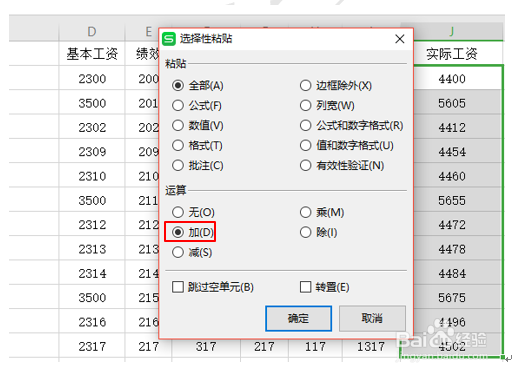Close the 选择性粘贴 dialog
This screenshot has width=516, height=374.
pyautogui.click(x=400, y=39)
